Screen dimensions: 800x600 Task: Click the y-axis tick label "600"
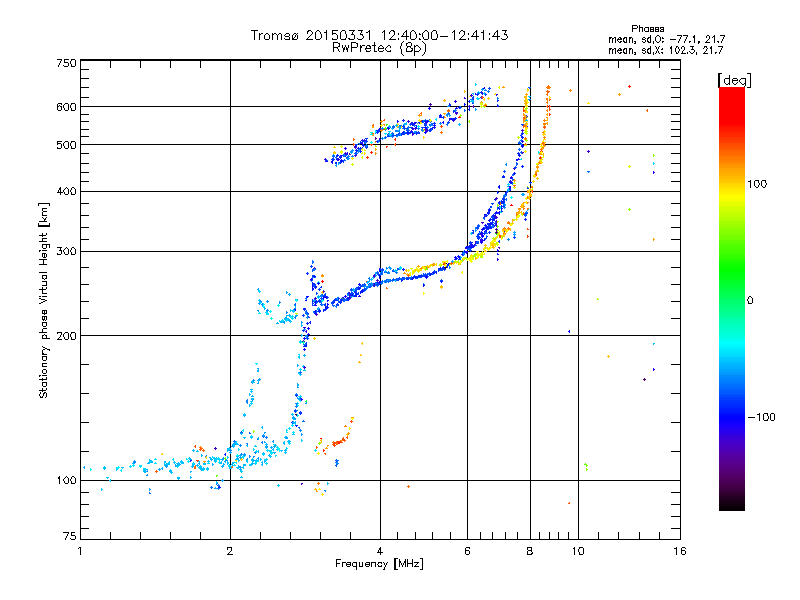point(66,107)
